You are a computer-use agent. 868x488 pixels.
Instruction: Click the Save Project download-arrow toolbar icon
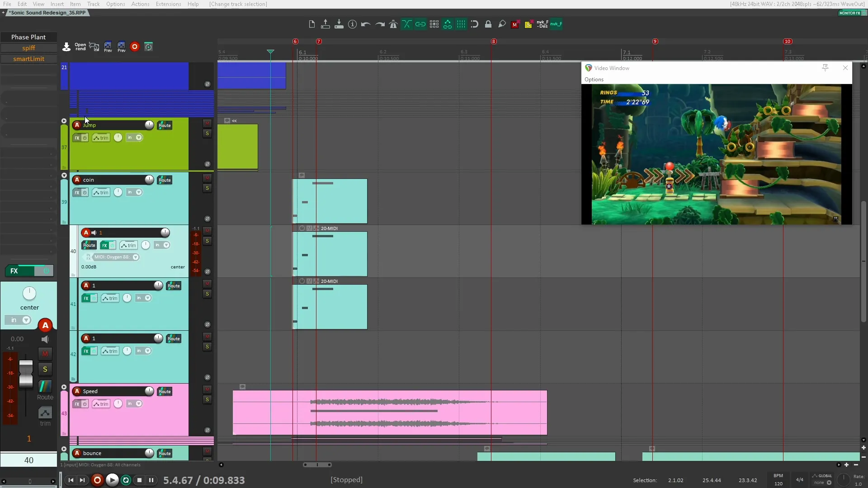click(339, 24)
